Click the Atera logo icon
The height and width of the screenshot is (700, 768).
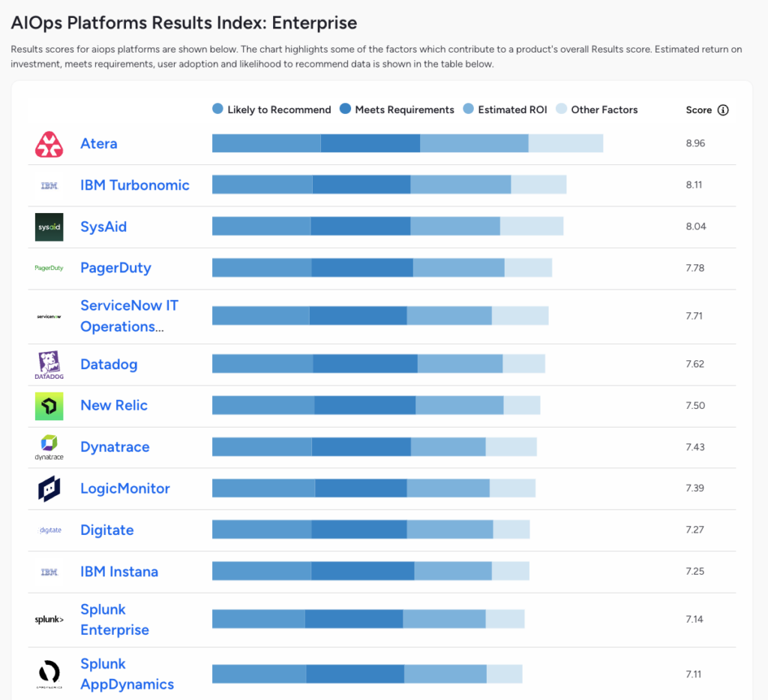coord(49,144)
